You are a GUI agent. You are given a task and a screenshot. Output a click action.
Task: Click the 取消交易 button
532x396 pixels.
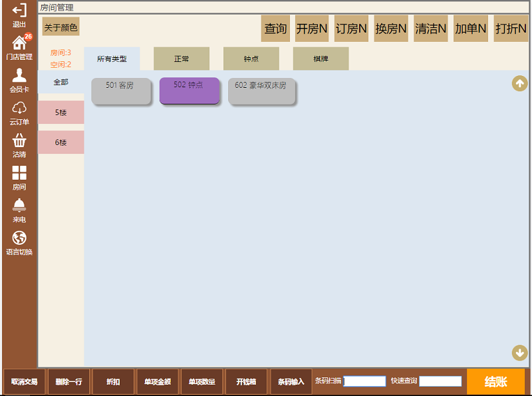[x=24, y=382]
